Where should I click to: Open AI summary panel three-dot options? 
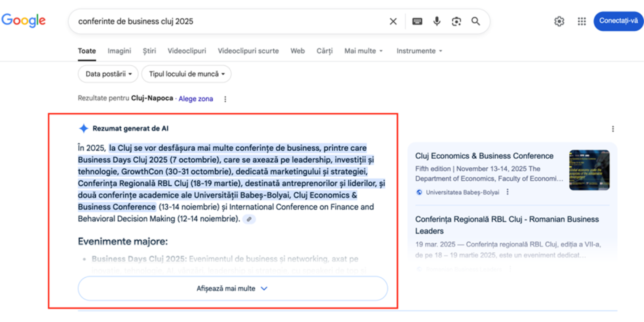point(613,129)
